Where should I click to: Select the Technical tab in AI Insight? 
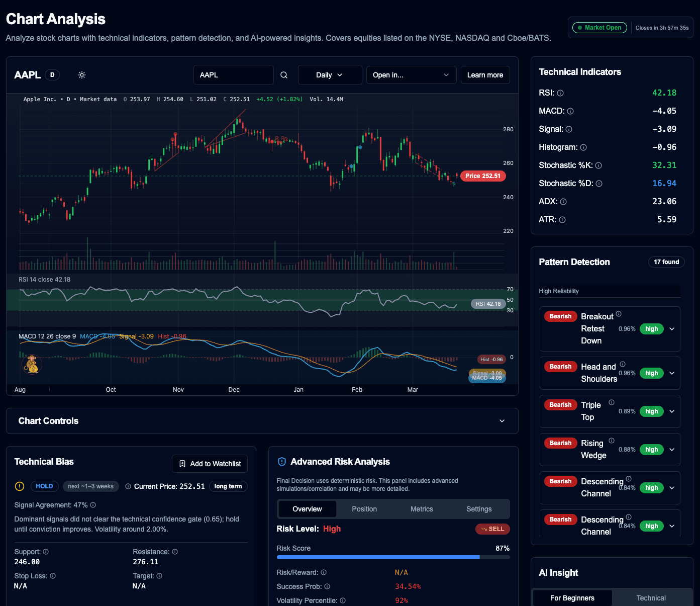tap(651, 597)
